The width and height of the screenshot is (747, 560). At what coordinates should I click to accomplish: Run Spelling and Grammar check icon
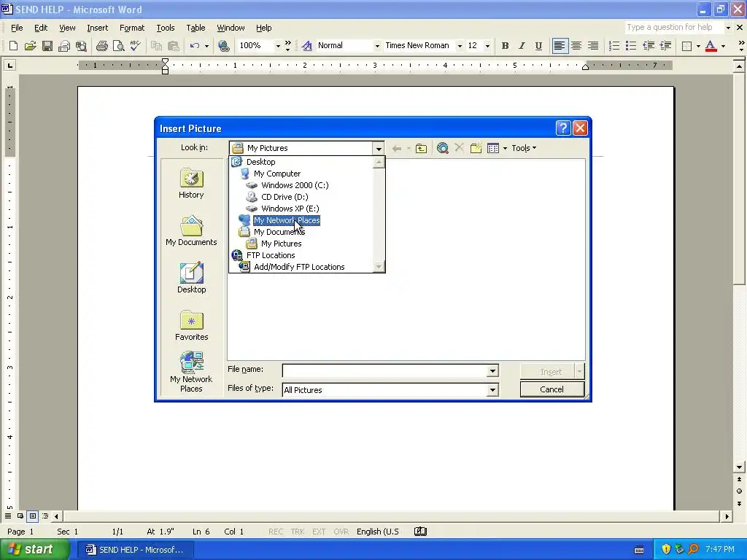click(x=135, y=46)
